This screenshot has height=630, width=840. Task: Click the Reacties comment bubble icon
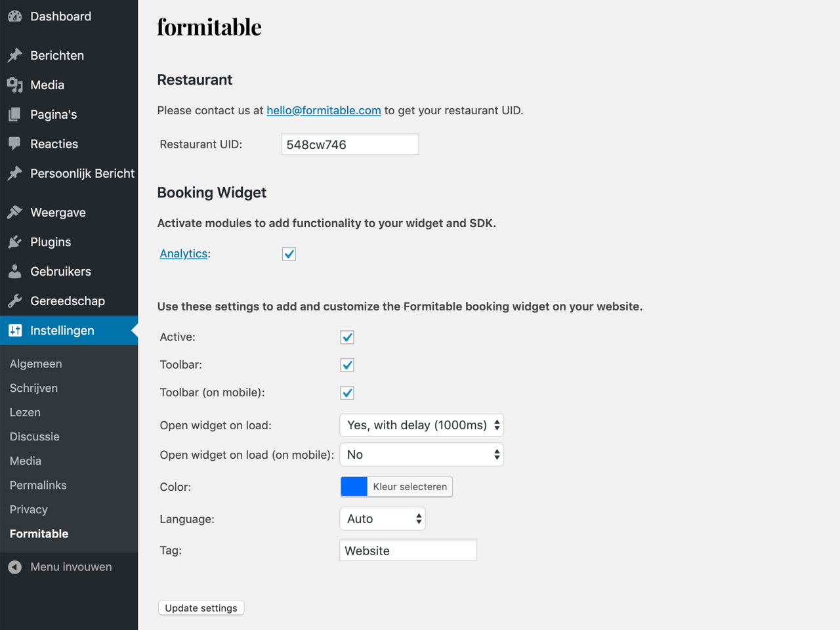tap(14, 144)
